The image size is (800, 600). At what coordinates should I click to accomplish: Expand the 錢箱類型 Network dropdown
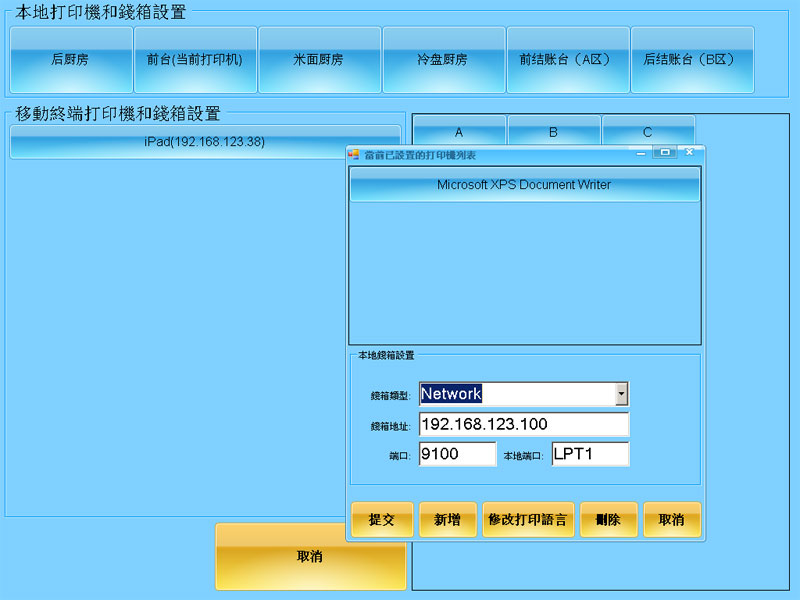[x=621, y=394]
